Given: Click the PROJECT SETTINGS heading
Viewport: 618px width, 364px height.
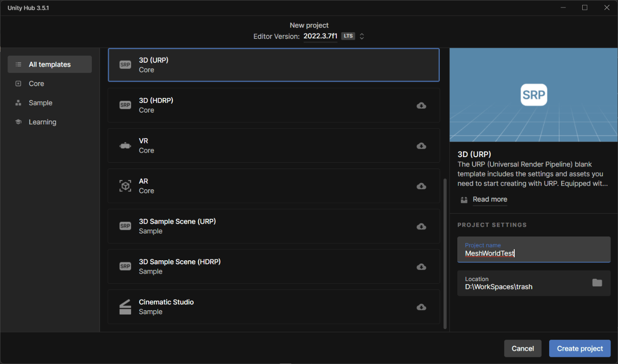Looking at the screenshot, I should 492,225.
